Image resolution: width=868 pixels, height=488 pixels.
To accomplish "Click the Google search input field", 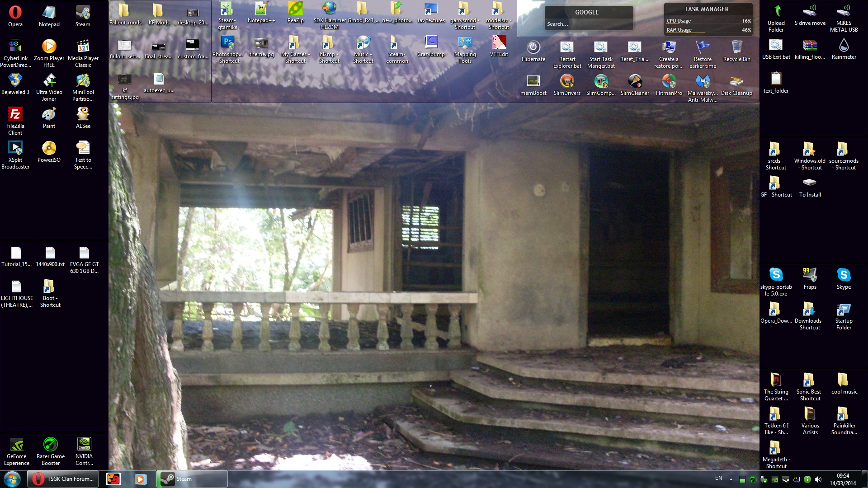I will click(x=588, y=24).
